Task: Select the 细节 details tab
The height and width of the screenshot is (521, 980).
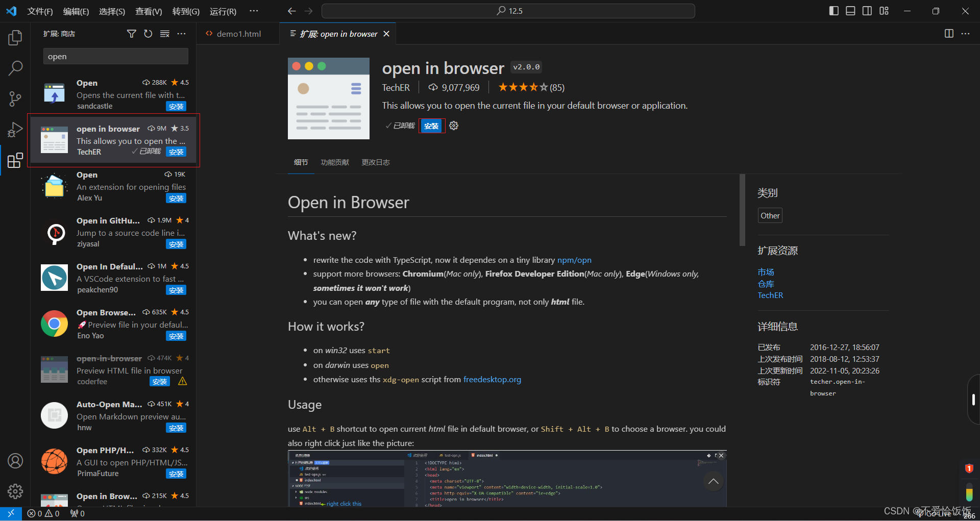Action: (301, 162)
